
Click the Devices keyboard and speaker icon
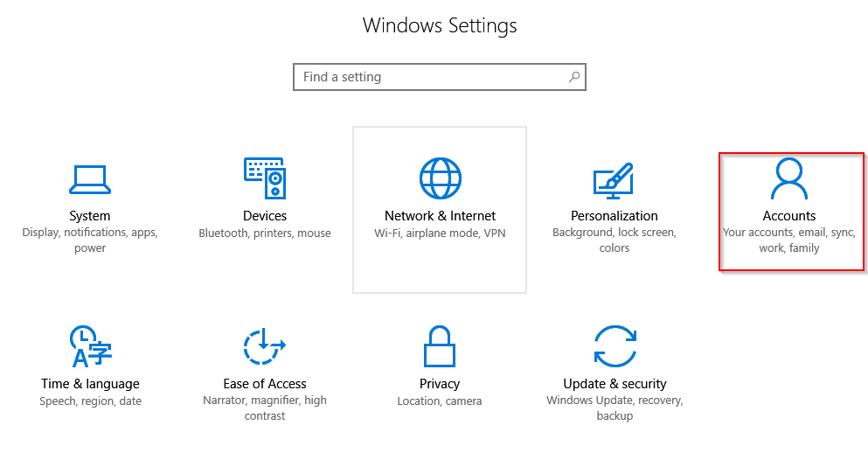tap(265, 178)
